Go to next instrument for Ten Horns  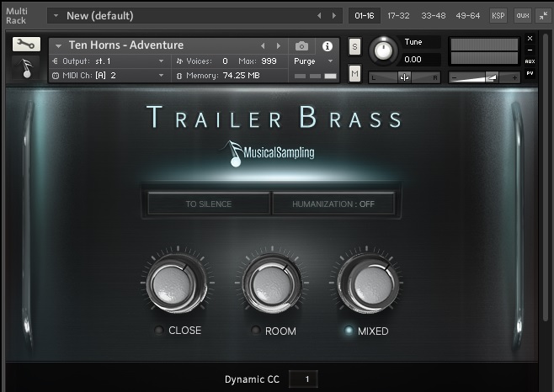279,46
